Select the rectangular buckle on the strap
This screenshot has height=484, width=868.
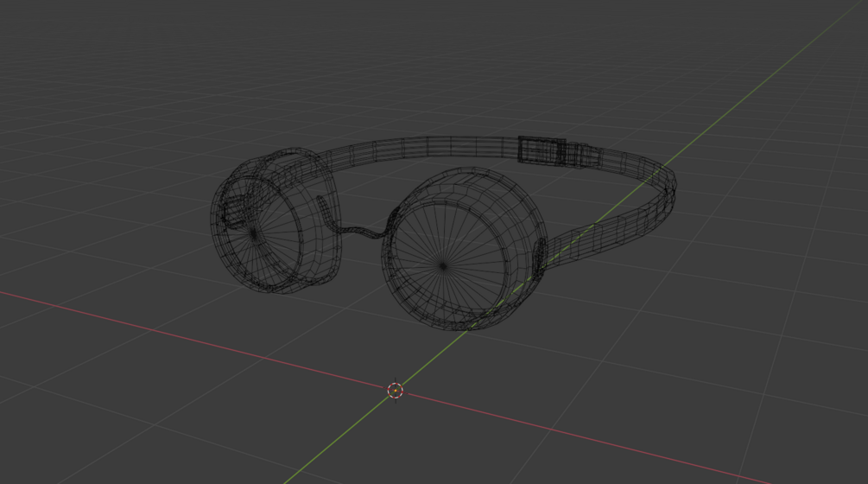[x=542, y=150]
